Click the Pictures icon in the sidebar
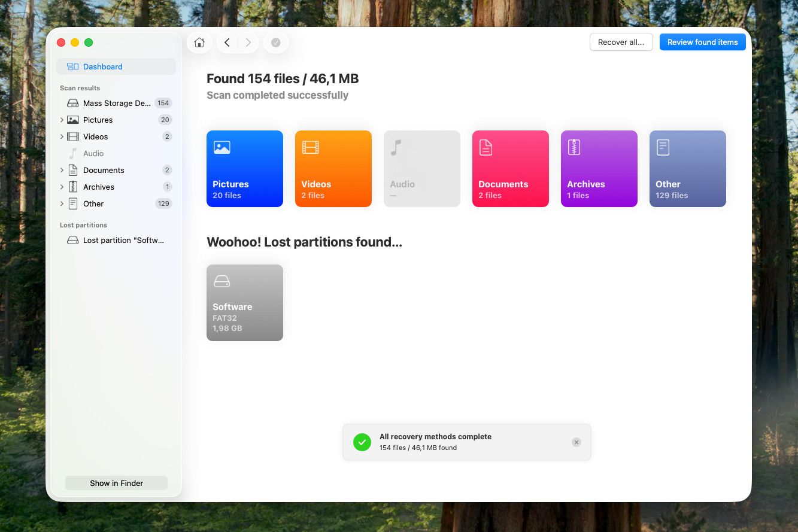Viewport: 798px width, 532px height. pyautogui.click(x=72, y=120)
